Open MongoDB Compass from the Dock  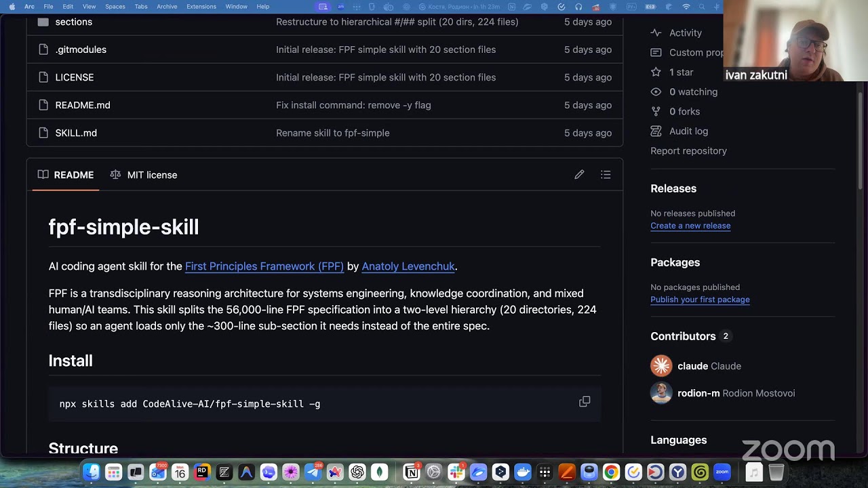click(380, 472)
